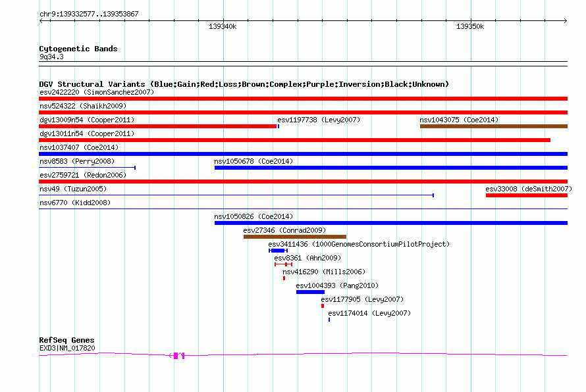Select the tiny nsv416290 Mills2006 red marker

[x=284, y=278]
